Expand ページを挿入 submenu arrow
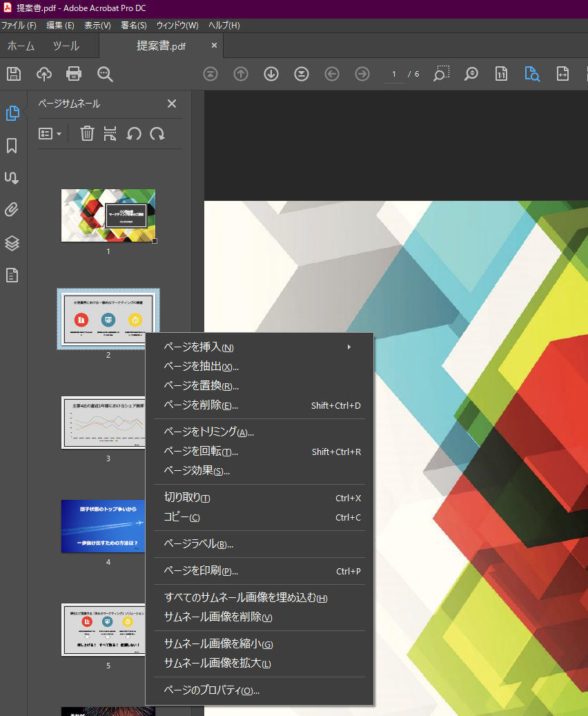This screenshot has height=716, width=588. (x=349, y=347)
